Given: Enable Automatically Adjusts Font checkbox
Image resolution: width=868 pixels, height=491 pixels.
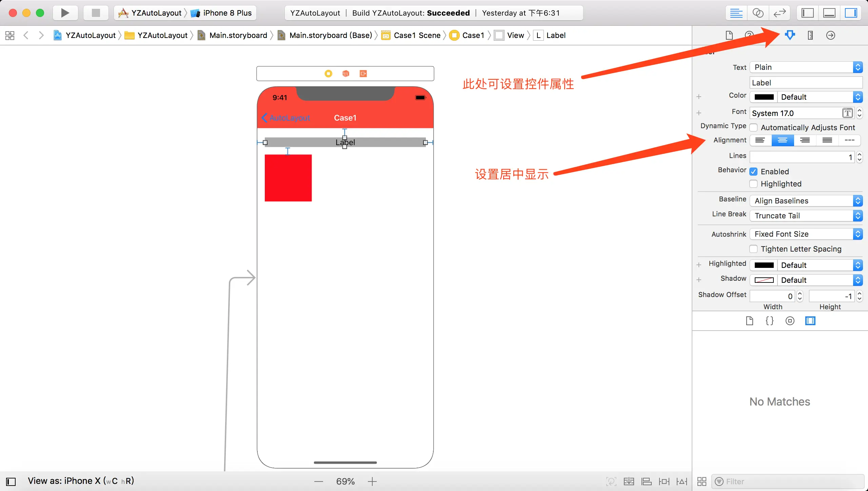Looking at the screenshot, I should 753,127.
